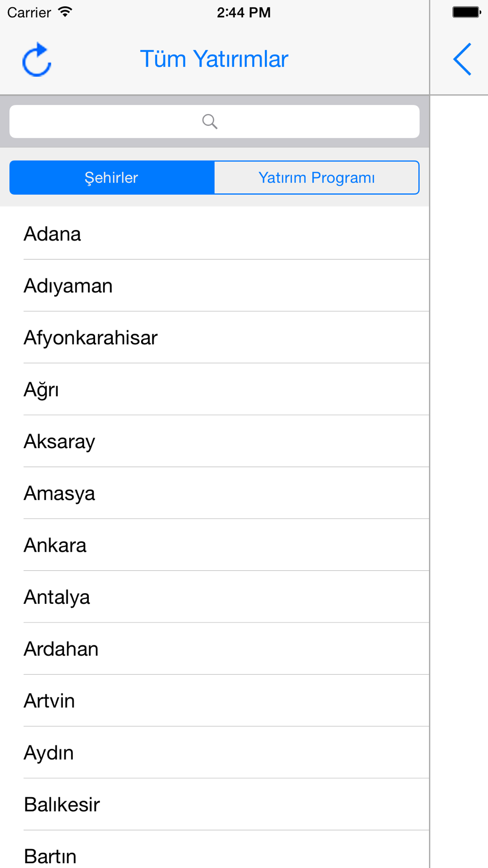Choose Adıyaman from the list
The image size is (488, 868).
[215, 286]
